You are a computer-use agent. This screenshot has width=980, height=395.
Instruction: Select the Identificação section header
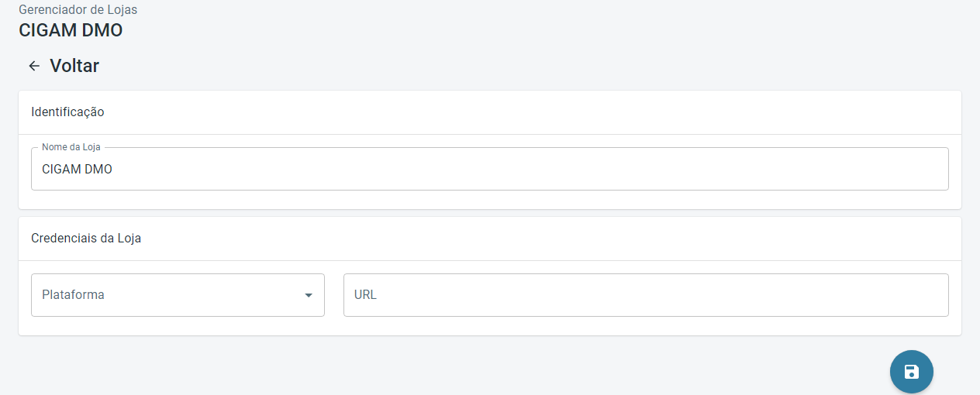point(67,112)
